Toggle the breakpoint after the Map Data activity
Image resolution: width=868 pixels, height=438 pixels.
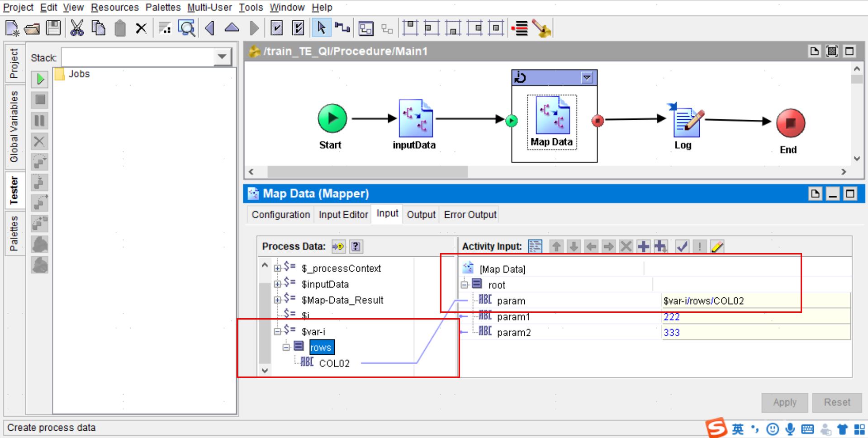coord(598,121)
